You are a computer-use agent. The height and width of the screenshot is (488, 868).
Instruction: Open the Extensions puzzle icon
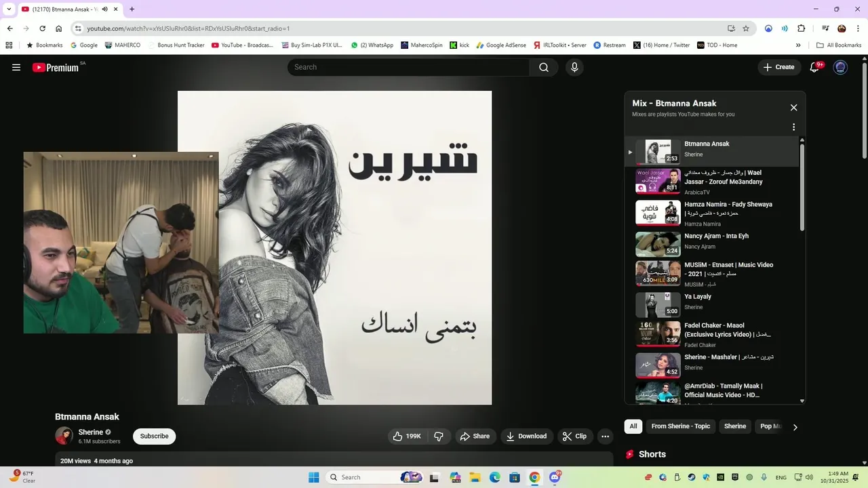(802, 28)
